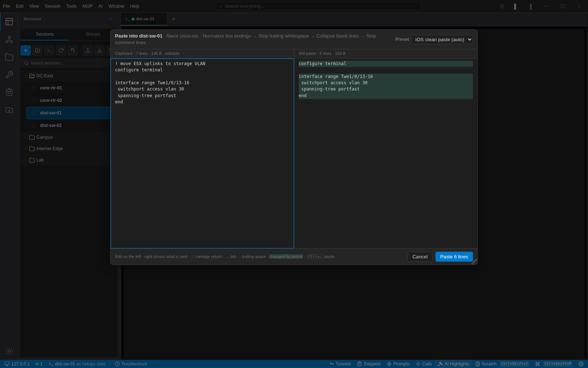Screen dimensions: 588x368
Task: Click in the Clipboard editable text area
Action: 202,153
